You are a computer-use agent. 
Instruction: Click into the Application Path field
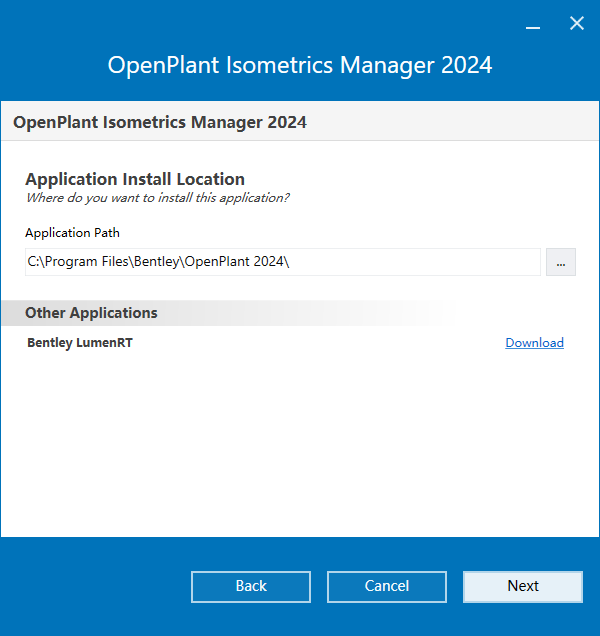(x=283, y=262)
